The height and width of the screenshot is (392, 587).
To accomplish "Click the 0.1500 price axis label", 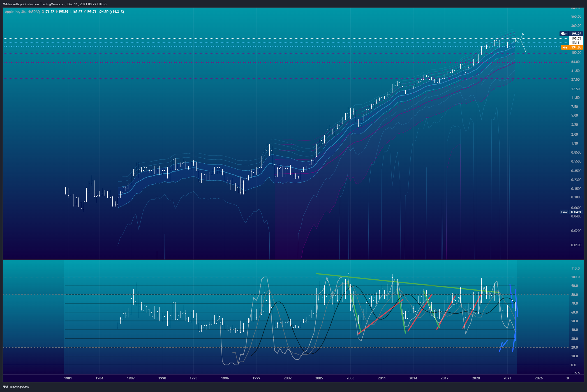I will coord(576,189).
